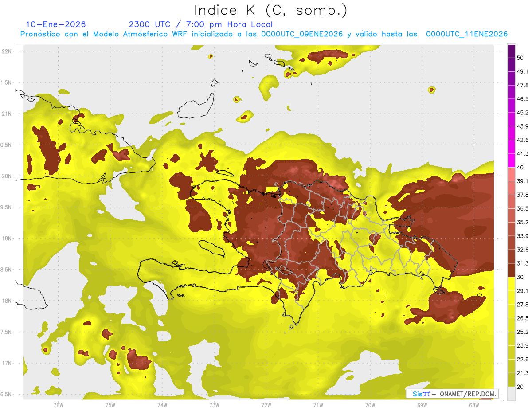Click the "22N" latitude label
Viewport: 532px width, 411px height.
[8, 51]
